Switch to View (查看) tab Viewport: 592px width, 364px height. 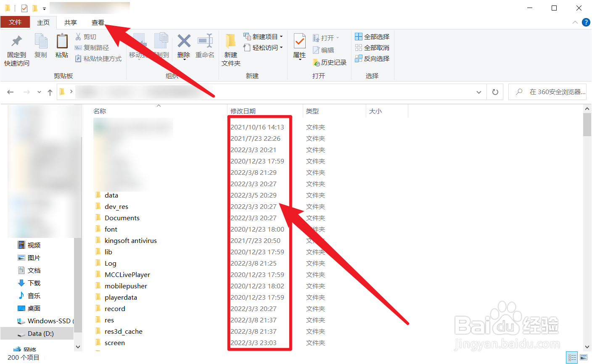[98, 22]
